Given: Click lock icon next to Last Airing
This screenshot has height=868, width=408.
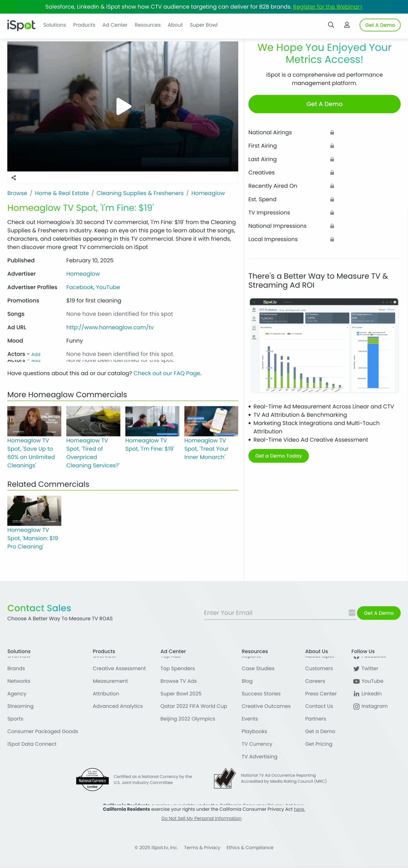Looking at the screenshot, I should 332,159.
